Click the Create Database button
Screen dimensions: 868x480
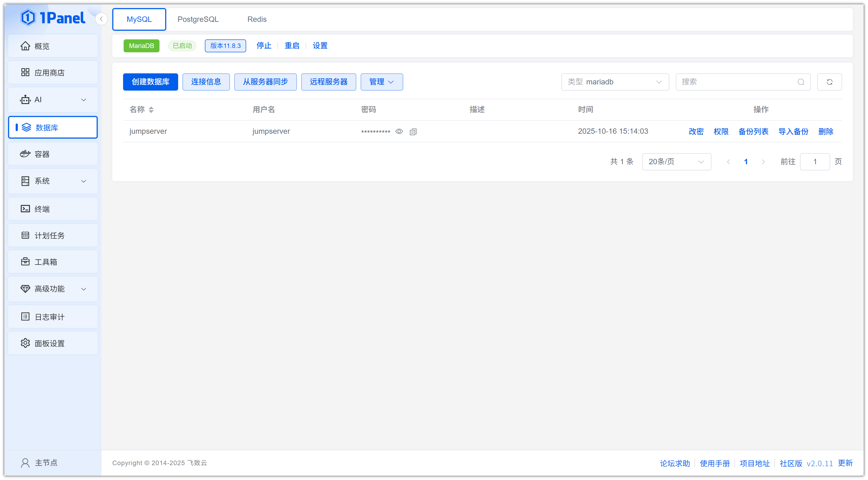coord(150,82)
